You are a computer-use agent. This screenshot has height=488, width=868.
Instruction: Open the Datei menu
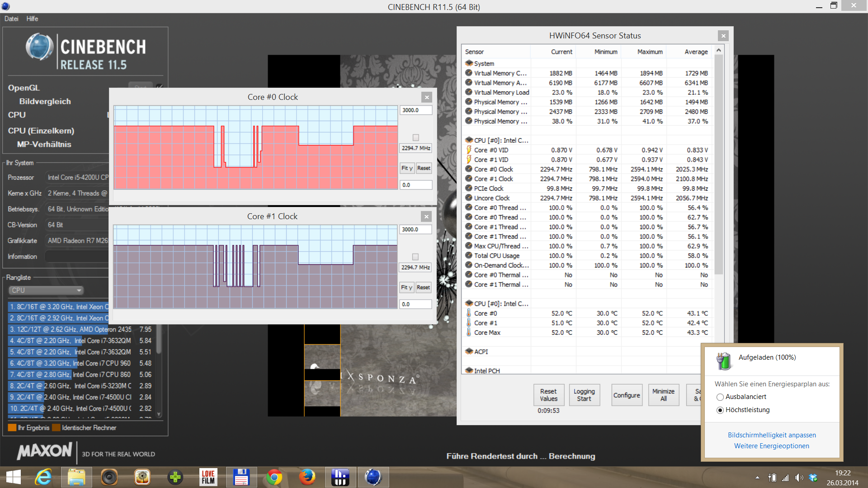[11, 19]
